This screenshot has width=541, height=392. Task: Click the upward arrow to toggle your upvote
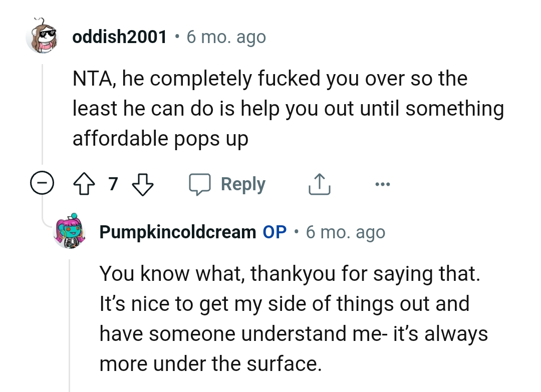(x=85, y=184)
